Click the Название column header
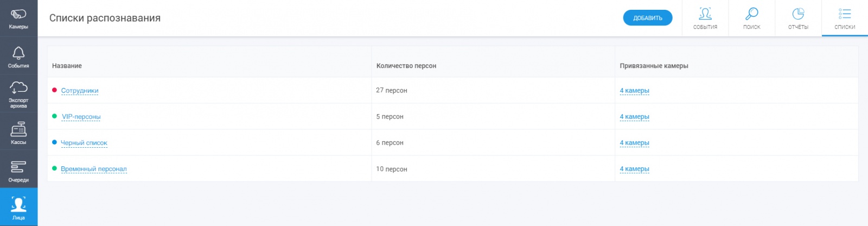868x226 pixels. click(67, 66)
